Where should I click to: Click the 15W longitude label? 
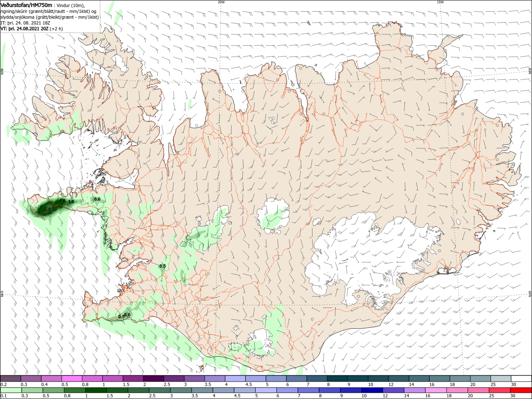coord(440,2)
